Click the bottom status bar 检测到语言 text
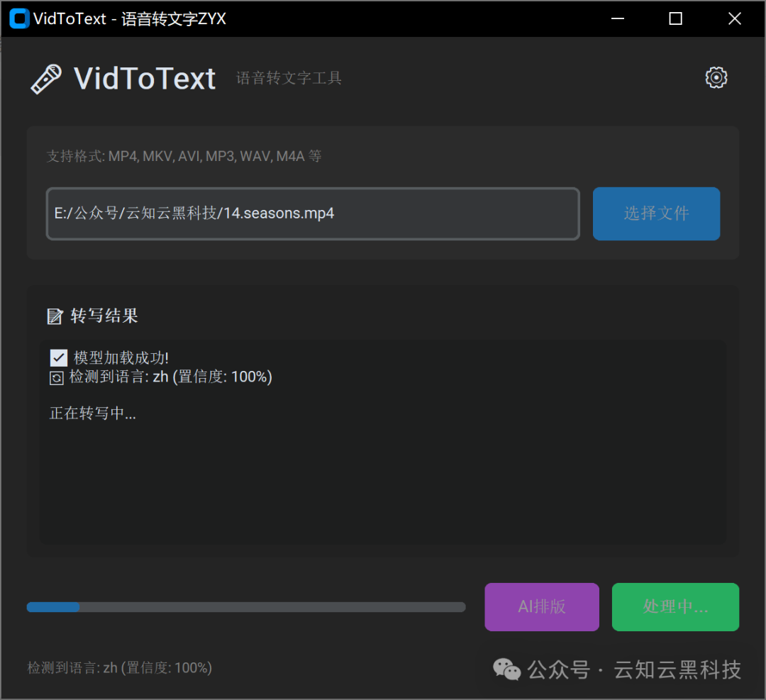766x700 pixels. click(x=120, y=668)
